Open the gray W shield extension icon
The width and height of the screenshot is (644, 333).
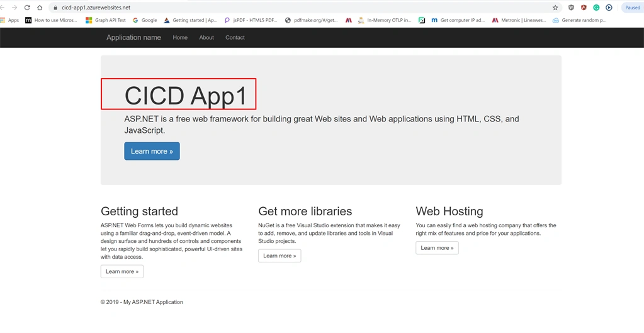click(571, 8)
